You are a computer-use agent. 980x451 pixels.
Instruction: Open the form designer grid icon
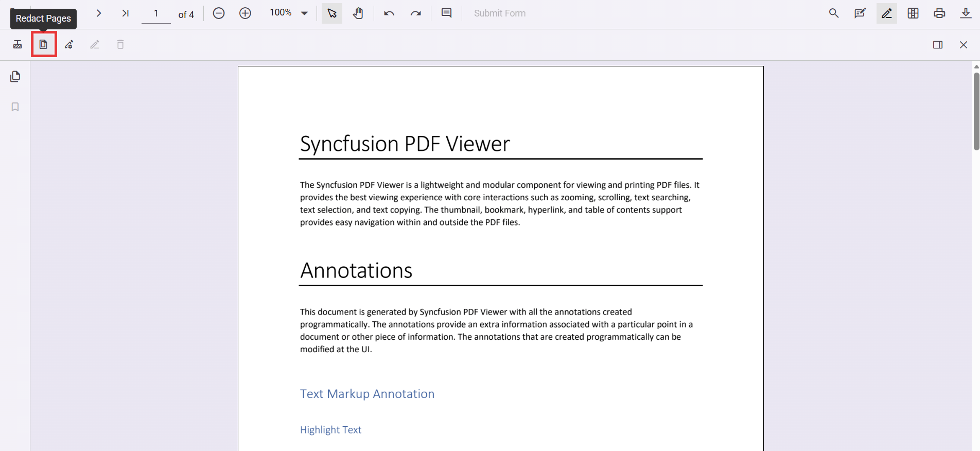pyautogui.click(x=913, y=13)
